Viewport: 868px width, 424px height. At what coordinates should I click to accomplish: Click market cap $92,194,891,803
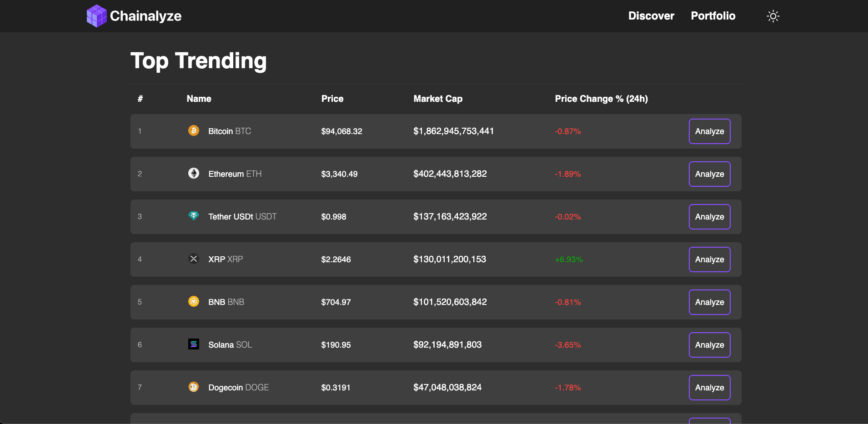click(447, 345)
